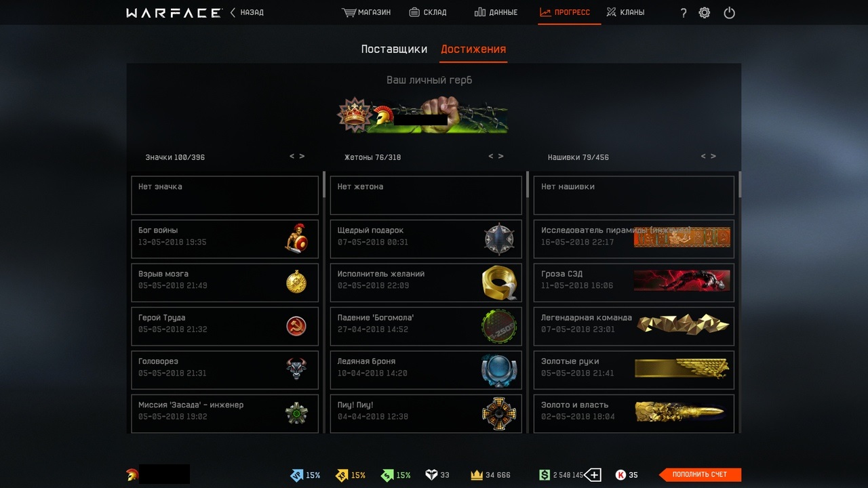Click the crown icon showing 34 666
Image resolution: width=868 pixels, height=488 pixels.
[477, 475]
